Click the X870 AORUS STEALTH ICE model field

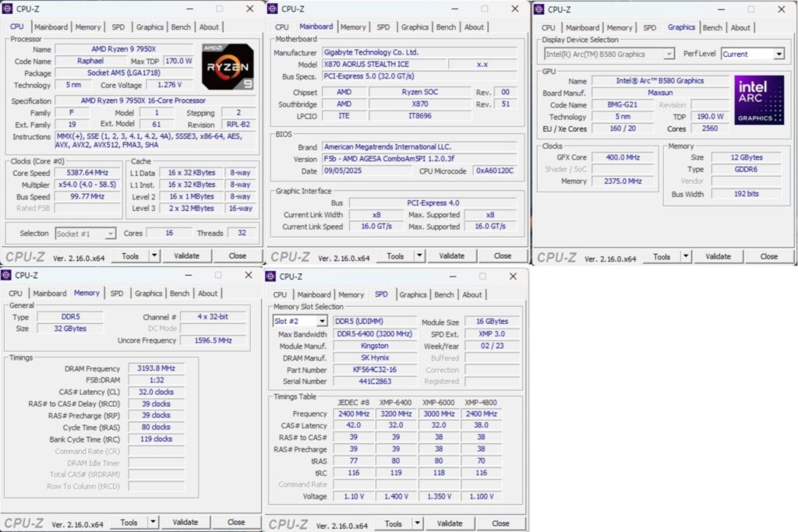point(384,64)
